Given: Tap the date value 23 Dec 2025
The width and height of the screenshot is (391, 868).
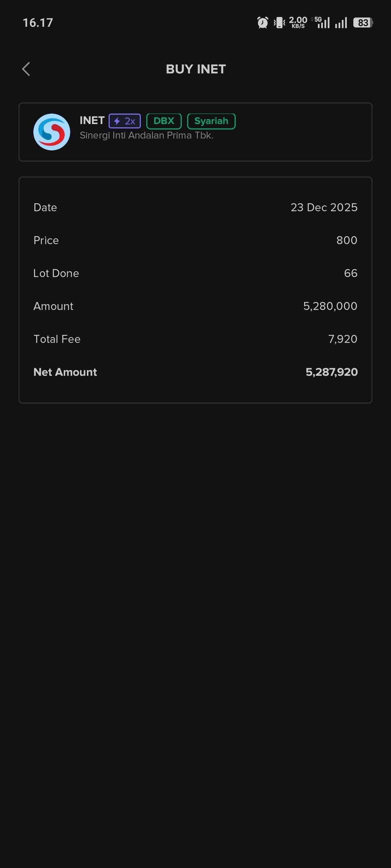Looking at the screenshot, I should [x=324, y=207].
